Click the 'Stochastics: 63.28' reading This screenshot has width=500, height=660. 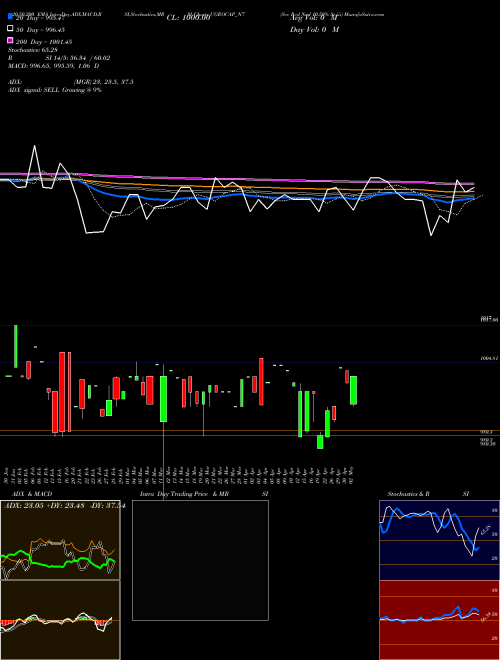pyautogui.click(x=33, y=50)
